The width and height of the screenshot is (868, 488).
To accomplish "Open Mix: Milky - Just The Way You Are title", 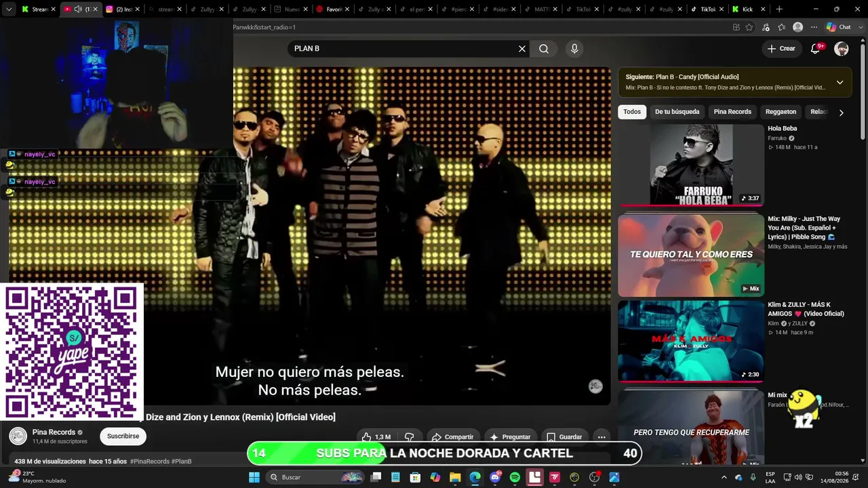I will coord(804,228).
